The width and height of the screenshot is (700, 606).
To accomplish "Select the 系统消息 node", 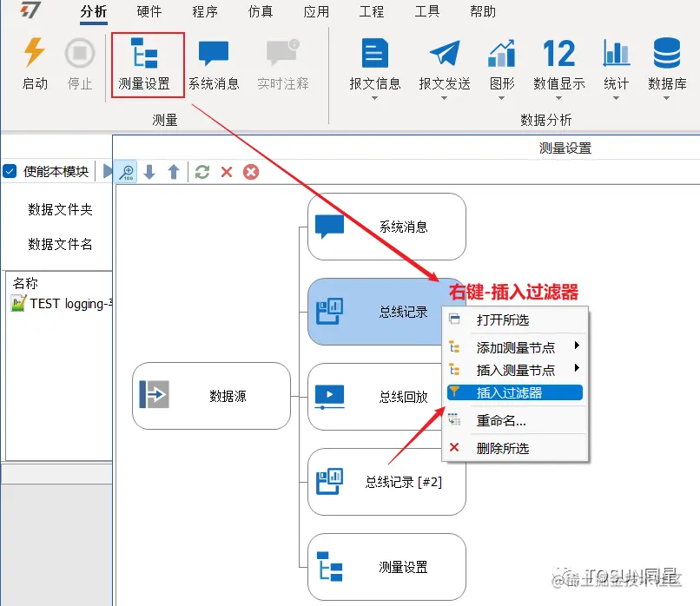I will 386,227.
